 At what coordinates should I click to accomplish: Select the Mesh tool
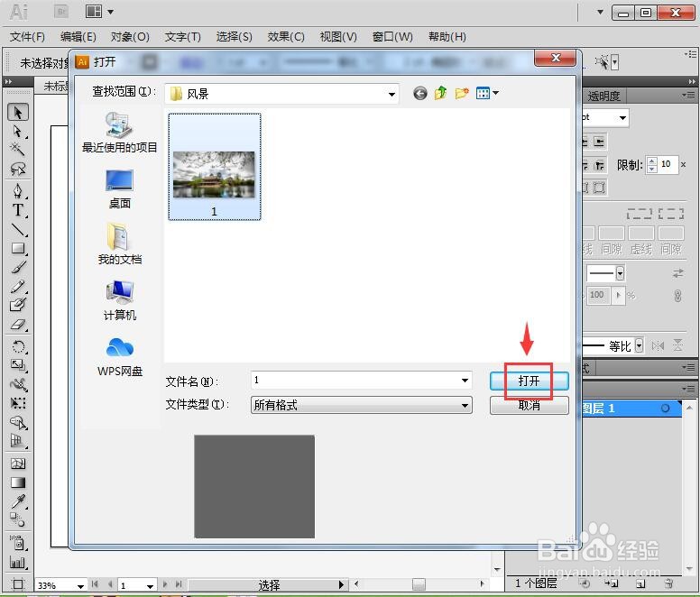pyautogui.click(x=18, y=464)
